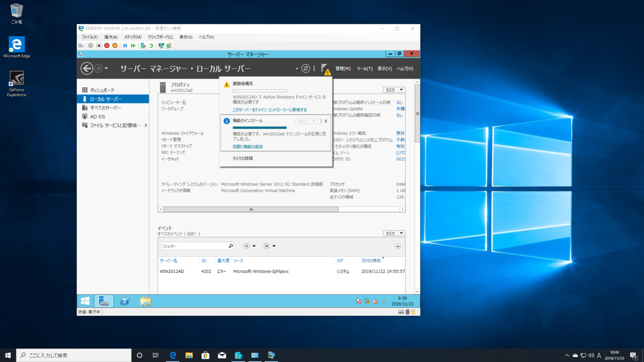
Task: Open タスク dropdown in 機能のインストール notification
Action: click(x=306, y=121)
